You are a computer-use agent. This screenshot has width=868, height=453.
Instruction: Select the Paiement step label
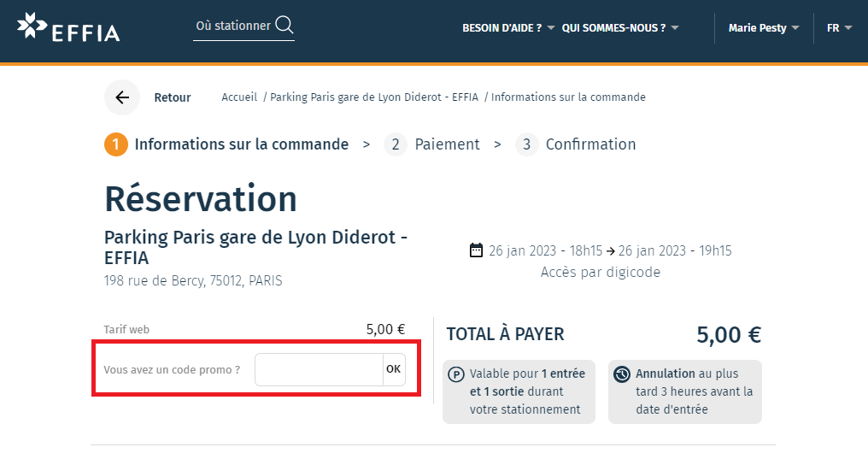[447, 144]
